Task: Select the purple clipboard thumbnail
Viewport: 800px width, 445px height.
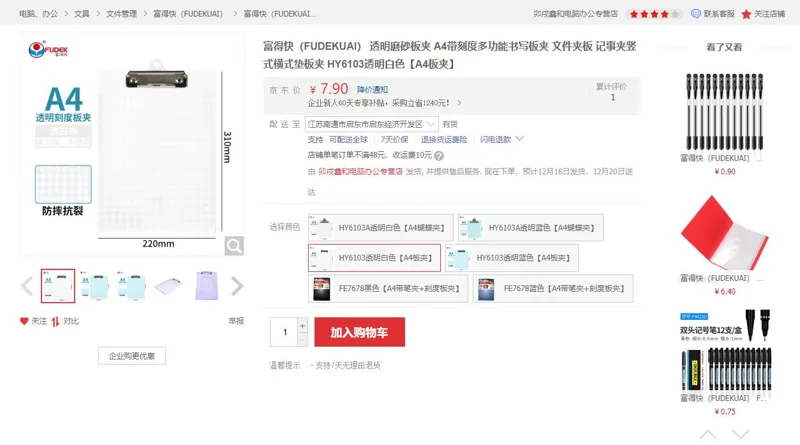Action: click(x=206, y=286)
